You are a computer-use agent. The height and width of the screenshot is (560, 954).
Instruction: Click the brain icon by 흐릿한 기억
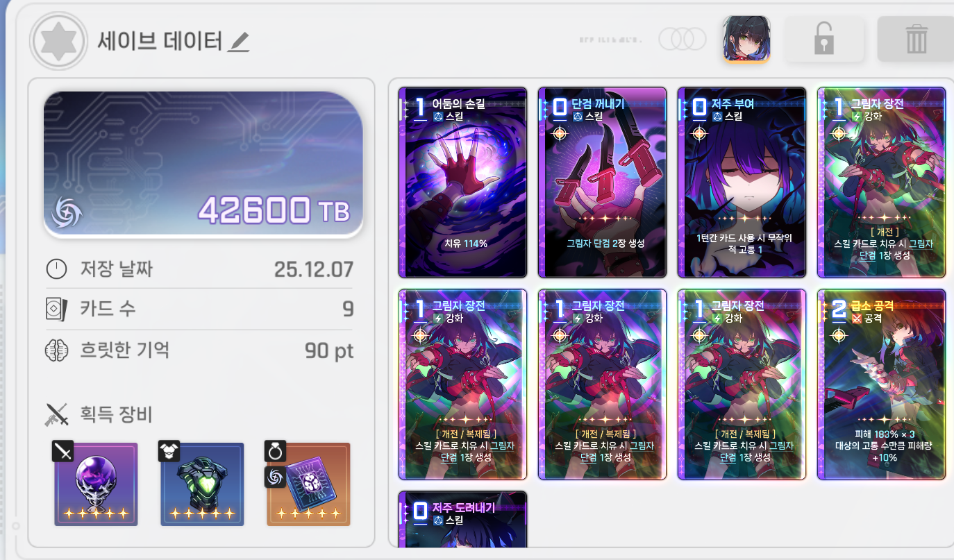tap(56, 350)
